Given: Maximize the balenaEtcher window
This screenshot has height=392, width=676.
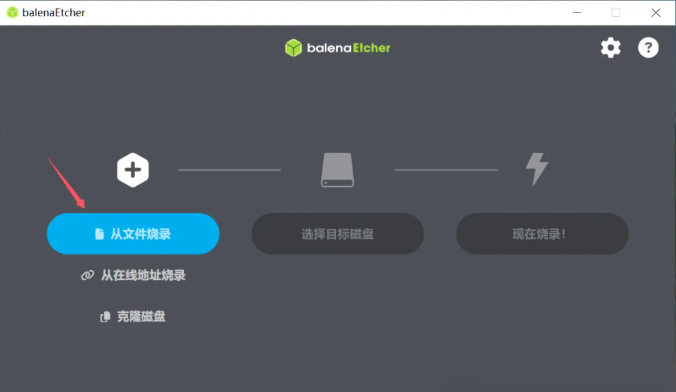Looking at the screenshot, I should click(616, 13).
